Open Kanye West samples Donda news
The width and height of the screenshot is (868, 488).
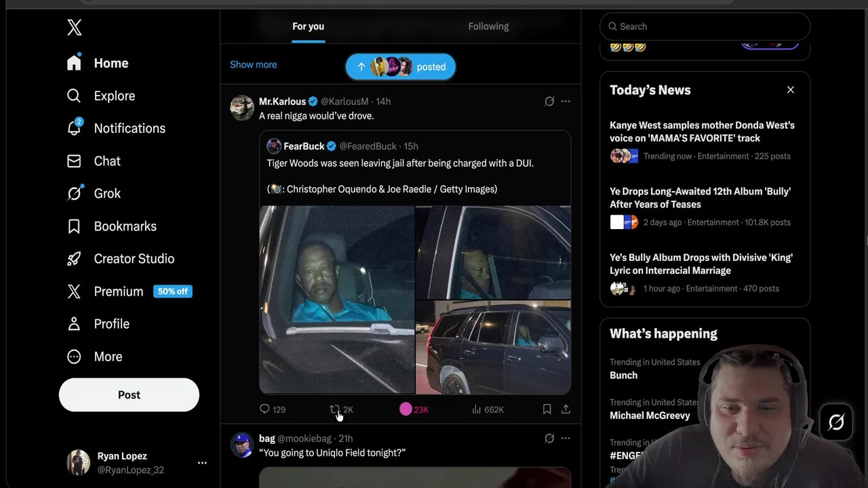705,140
